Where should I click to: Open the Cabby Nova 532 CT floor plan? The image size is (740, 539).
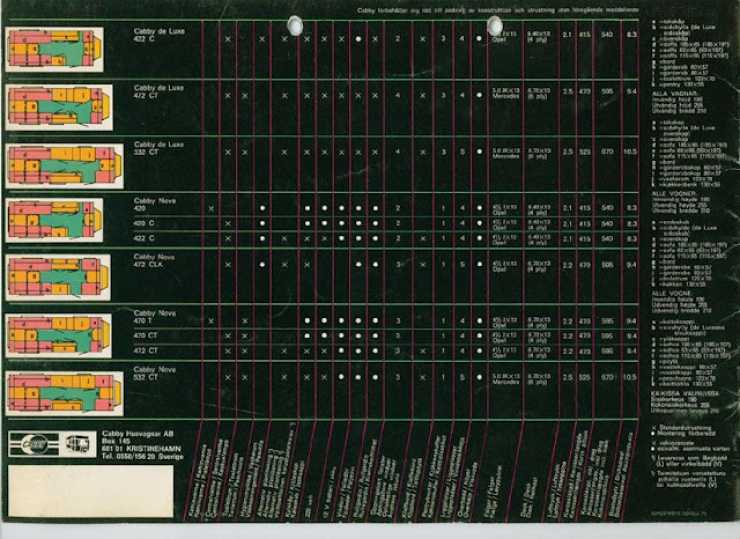(x=65, y=393)
